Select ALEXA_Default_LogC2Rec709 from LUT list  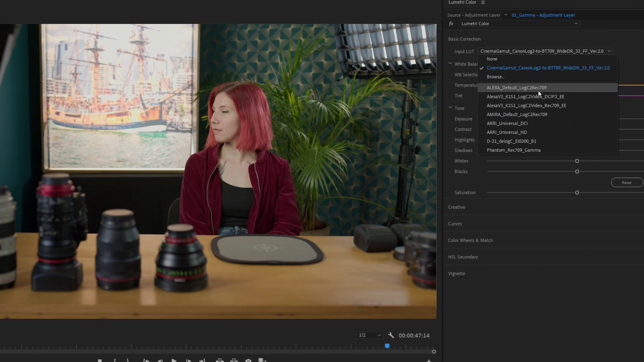(x=517, y=87)
